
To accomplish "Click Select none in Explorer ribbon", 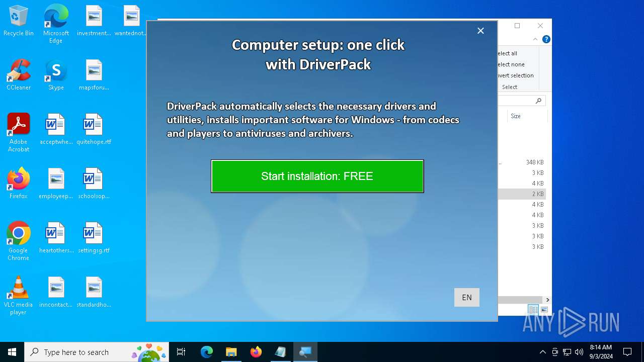I will point(511,64).
